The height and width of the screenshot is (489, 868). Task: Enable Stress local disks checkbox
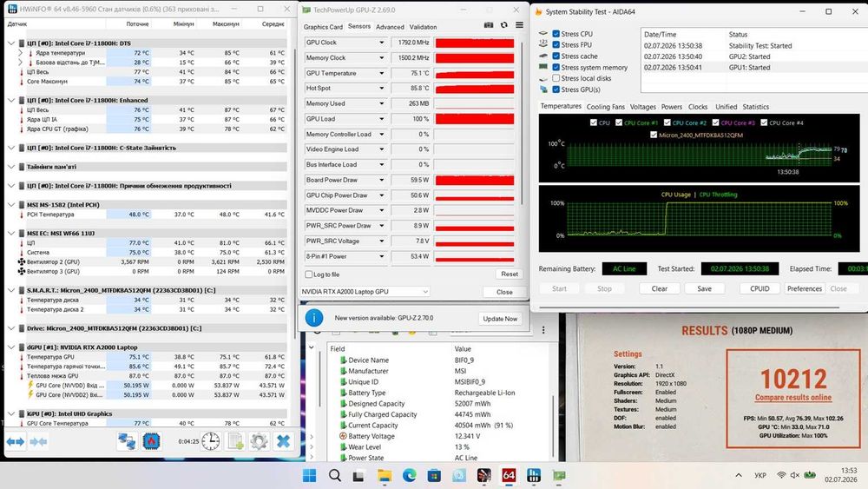(x=556, y=78)
